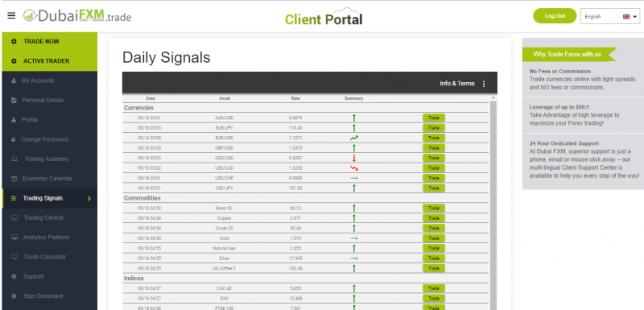Click the Commodities section heading
Image resolution: width=644 pixels, height=310 pixels.
tap(142, 198)
